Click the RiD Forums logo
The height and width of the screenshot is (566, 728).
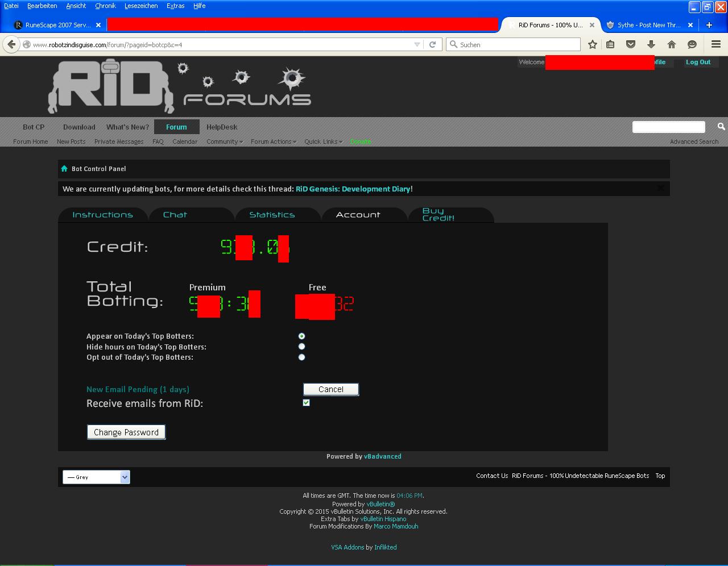tap(179, 86)
